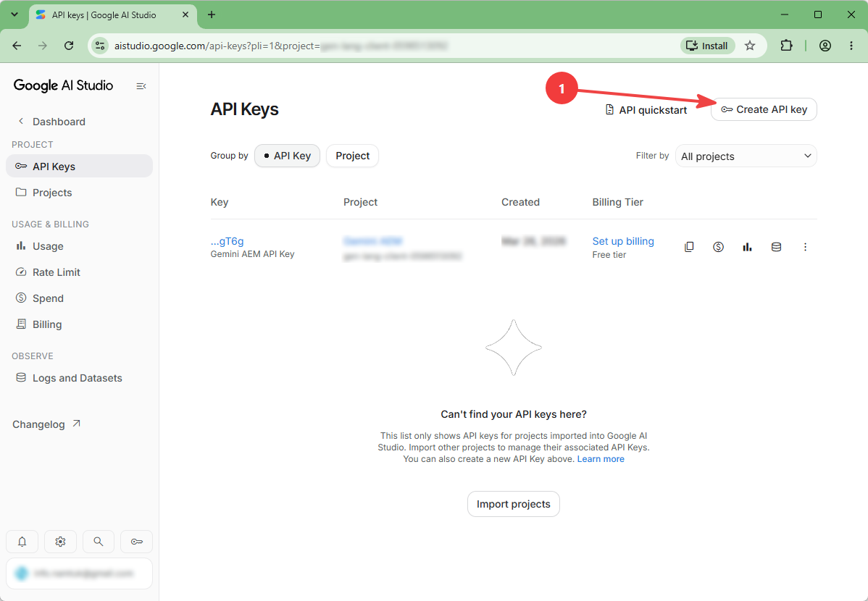This screenshot has width=868, height=601.
Task: Click the search magnifier icon
Action: click(x=99, y=541)
